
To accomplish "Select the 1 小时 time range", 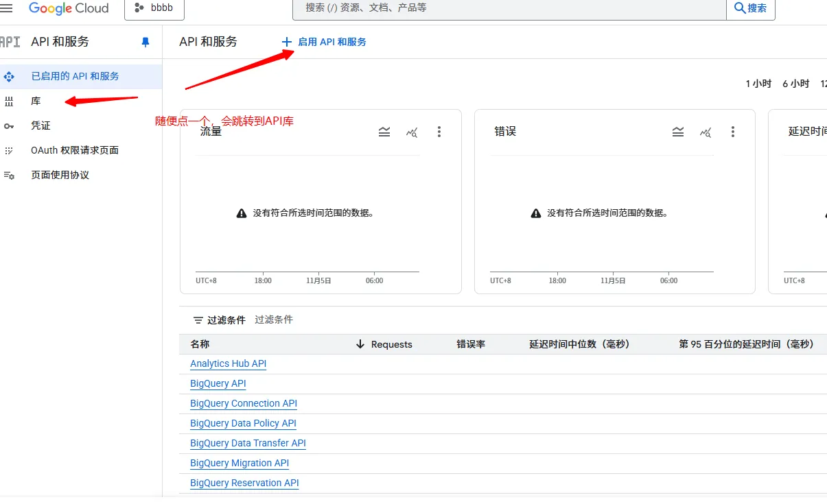I will click(x=758, y=84).
